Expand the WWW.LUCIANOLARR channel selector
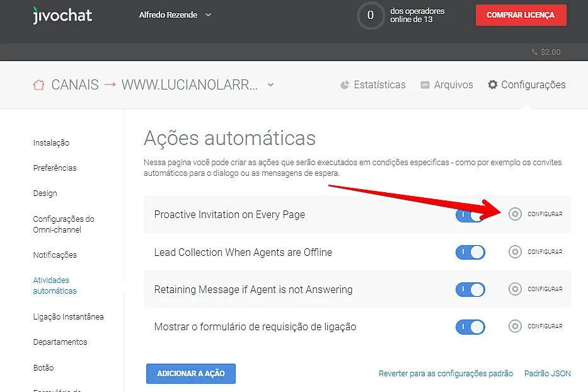The height and width of the screenshot is (392, 588). coord(270,84)
